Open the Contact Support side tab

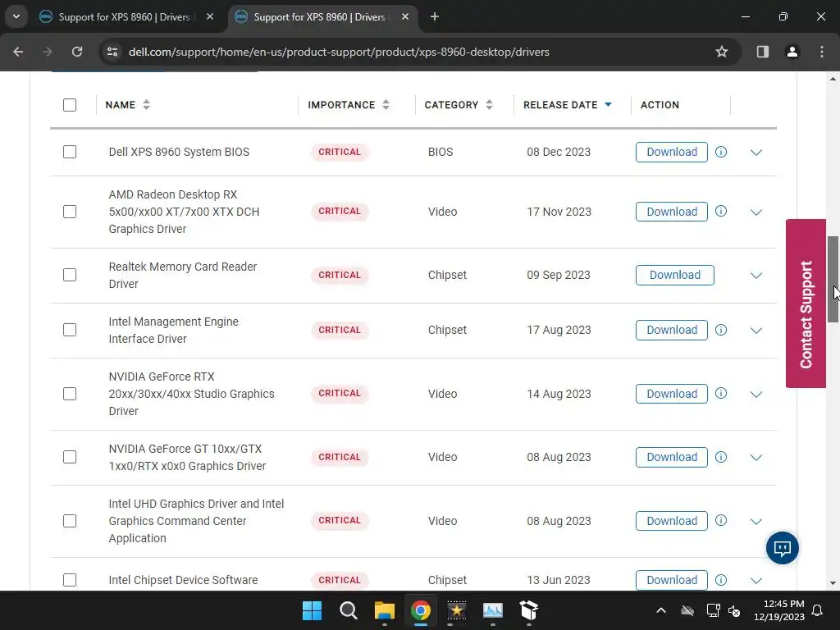point(806,304)
